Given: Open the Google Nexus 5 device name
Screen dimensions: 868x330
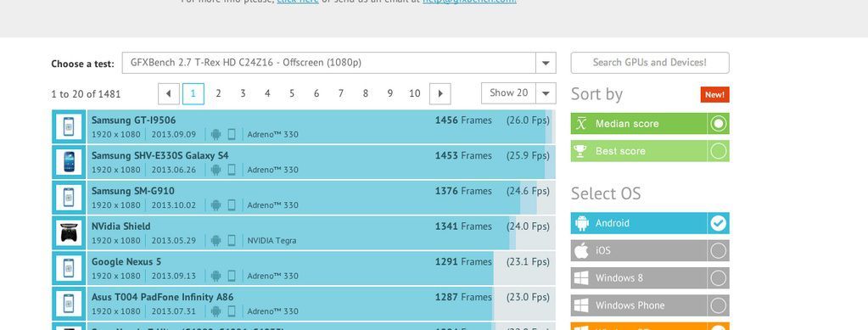Looking at the screenshot, I should pos(126,262).
